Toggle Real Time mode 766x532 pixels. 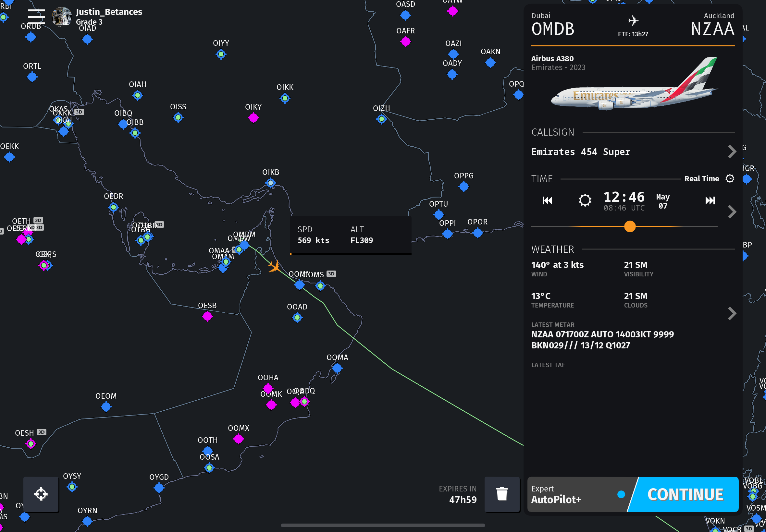pos(702,179)
